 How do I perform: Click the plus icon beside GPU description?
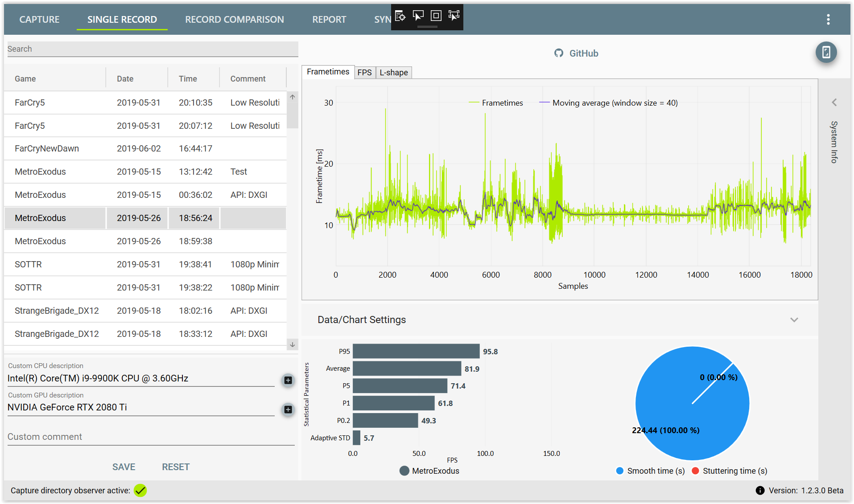coord(288,410)
